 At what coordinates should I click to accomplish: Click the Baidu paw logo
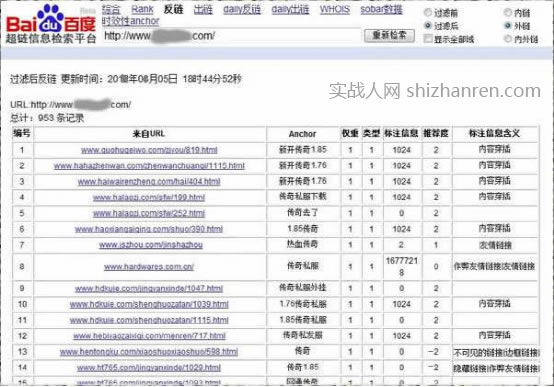(51, 18)
